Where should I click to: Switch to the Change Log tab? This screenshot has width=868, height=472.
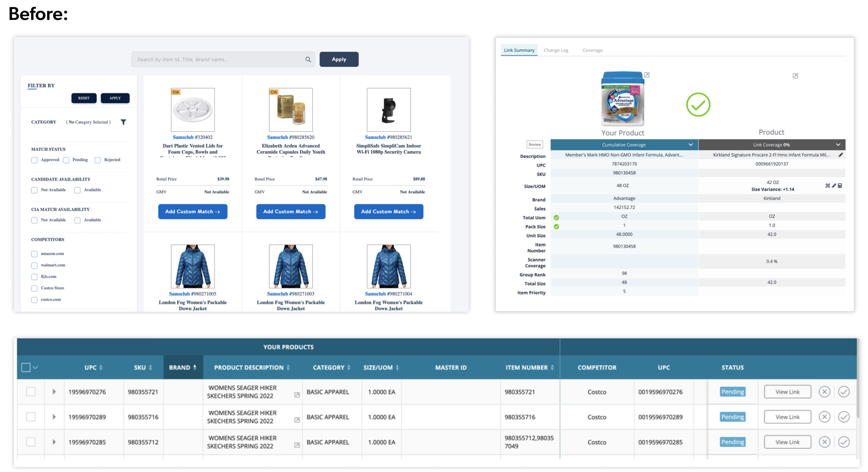click(x=556, y=50)
